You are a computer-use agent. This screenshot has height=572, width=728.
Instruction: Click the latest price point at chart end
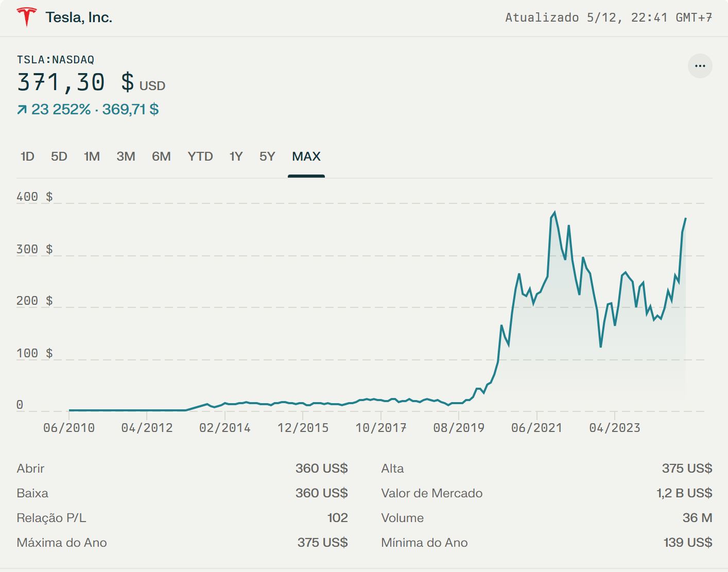point(685,219)
